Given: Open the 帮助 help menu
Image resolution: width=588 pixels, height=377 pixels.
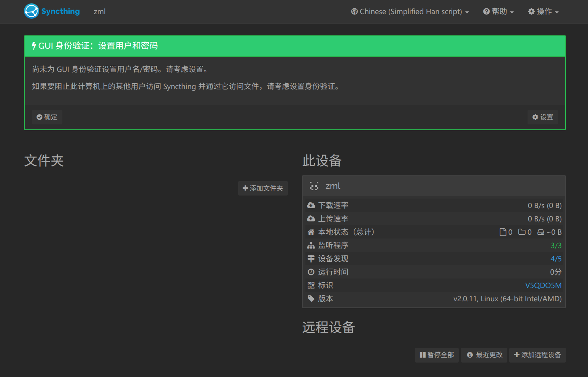Looking at the screenshot, I should point(498,12).
